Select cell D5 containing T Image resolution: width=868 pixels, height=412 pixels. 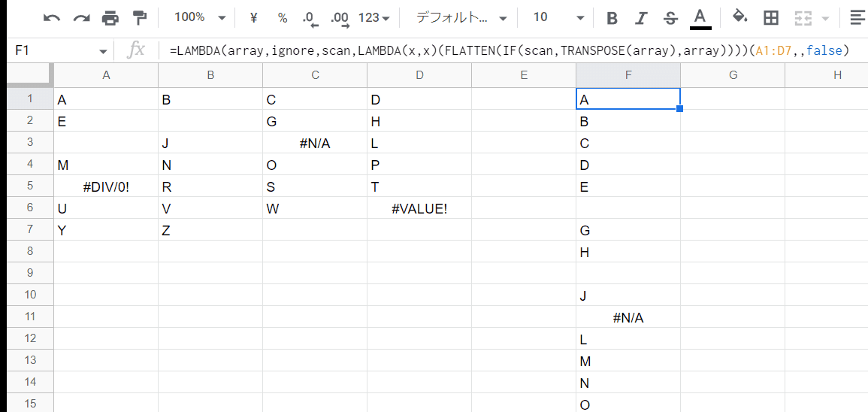click(419, 186)
